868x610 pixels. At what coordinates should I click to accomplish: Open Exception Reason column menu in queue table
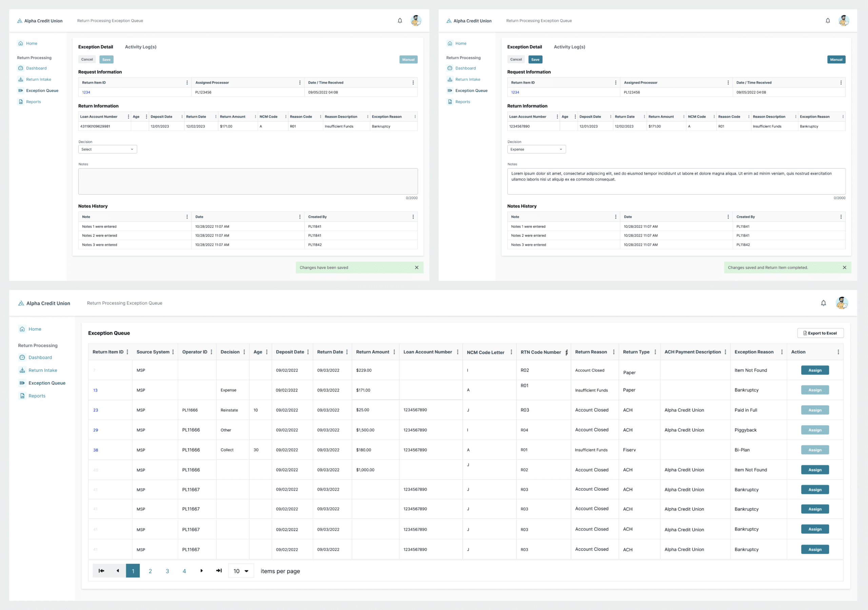click(782, 352)
